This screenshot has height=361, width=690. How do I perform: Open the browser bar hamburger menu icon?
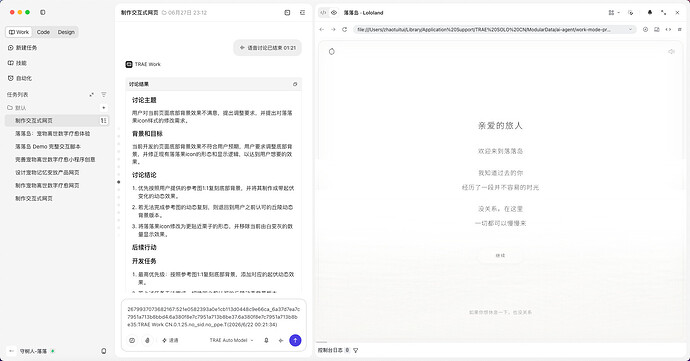[x=680, y=29]
